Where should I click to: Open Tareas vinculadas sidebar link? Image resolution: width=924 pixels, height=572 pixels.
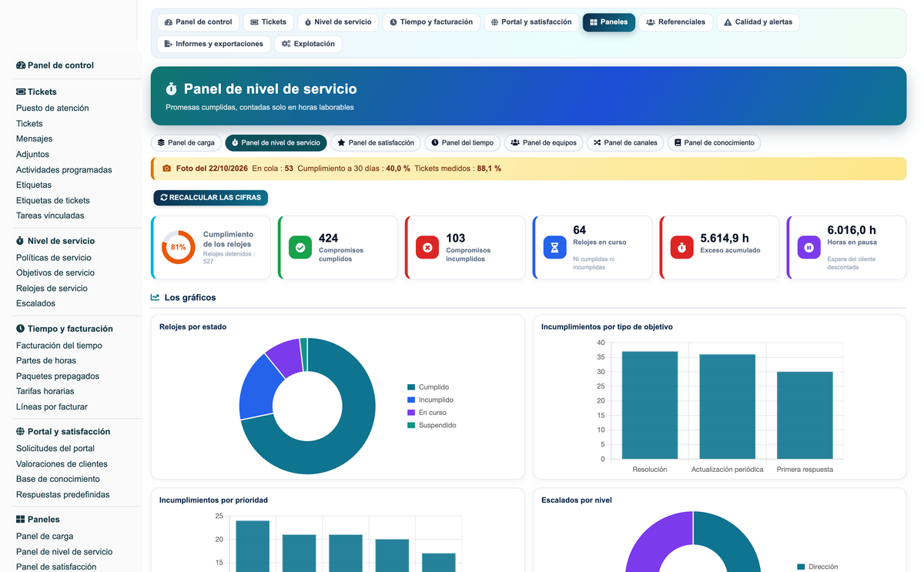click(50, 216)
